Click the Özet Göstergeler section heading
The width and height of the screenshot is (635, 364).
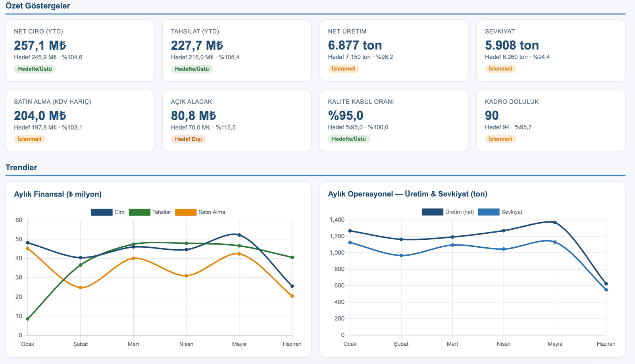click(38, 6)
